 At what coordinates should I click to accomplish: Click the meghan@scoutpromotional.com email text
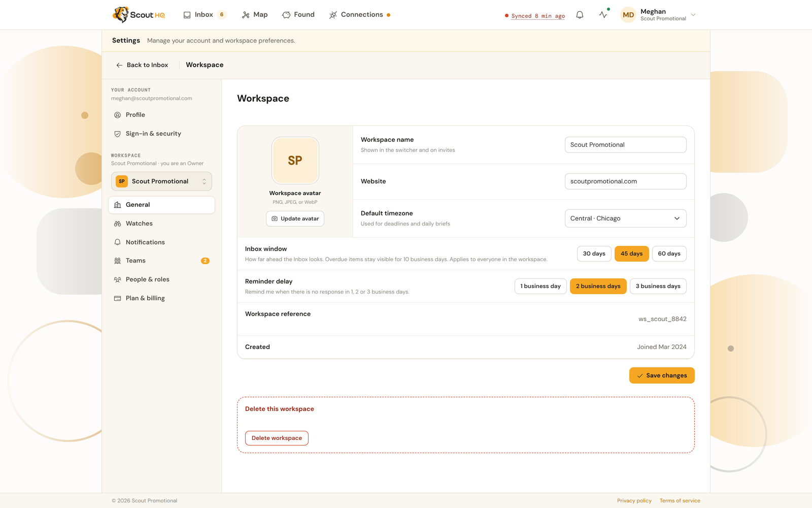[152, 99]
